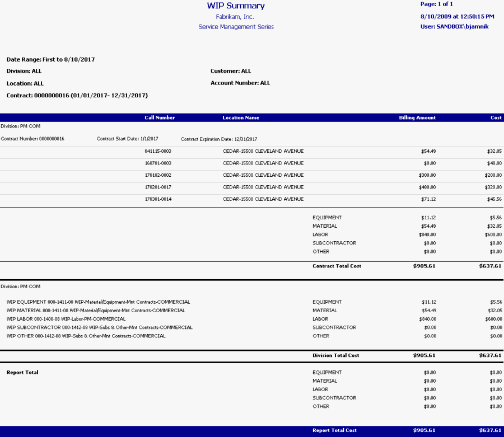Click the Contract 0000000016 date range text

77,96
